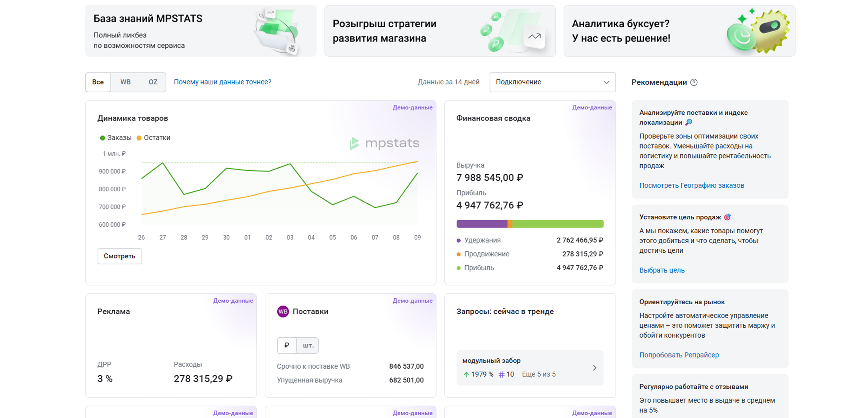Click the Выручка value 7 988 545,00 ₽
This screenshot has width=868, height=418.
point(489,177)
